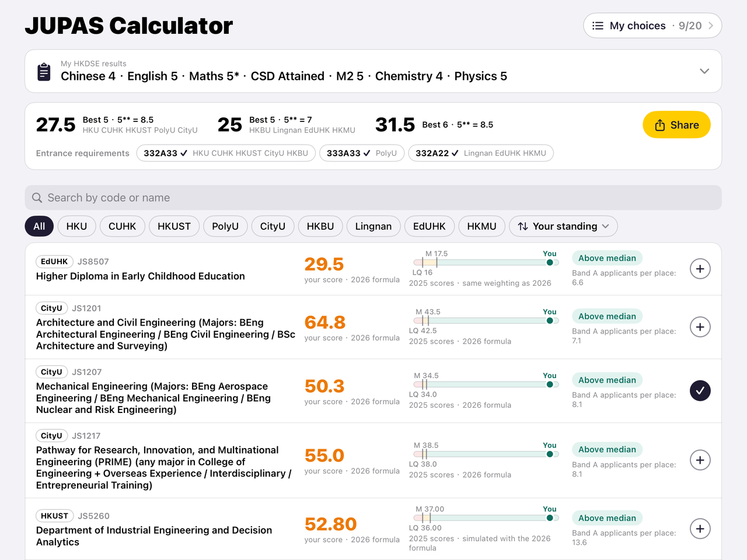Image resolution: width=747 pixels, height=560 pixels.
Task: Click the 27.5 Best 5 score
Action: click(55, 125)
